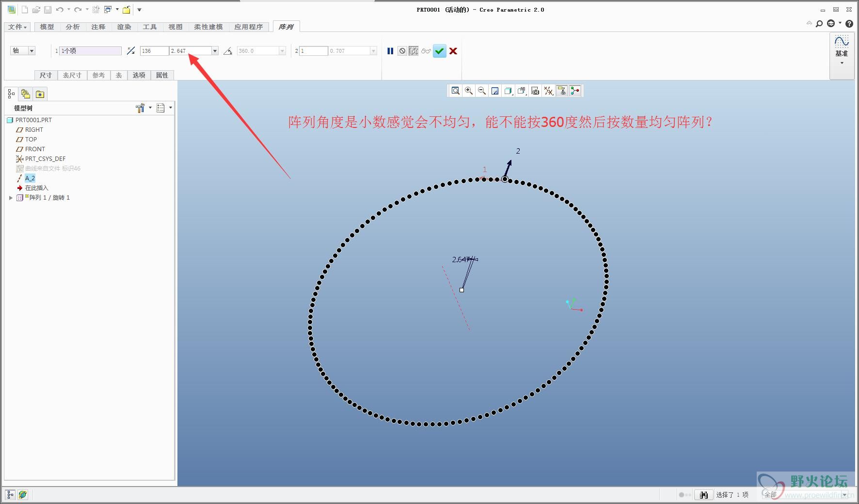Click the repaint screen icon
Screen dimensions: 859x504
[495, 91]
